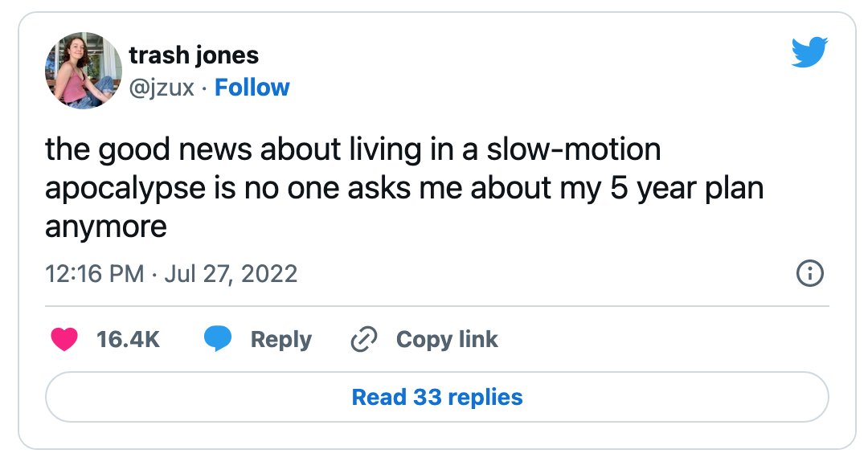Click the word anymore ending the tweet
Image resolution: width=868 pixels, height=466 pixels.
106,227
